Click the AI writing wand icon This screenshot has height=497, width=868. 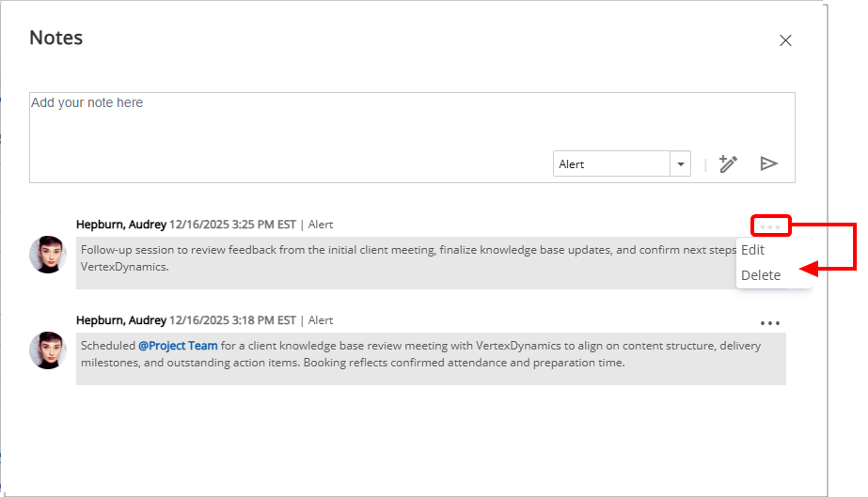pyautogui.click(x=727, y=163)
